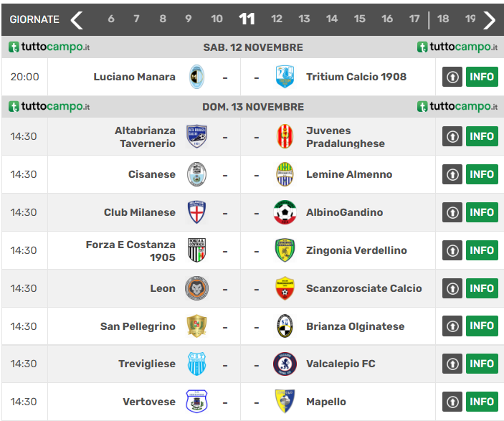Click tuttocampo.it logo beside Sab. 12 Novembre
504x421 pixels.
click(x=49, y=47)
